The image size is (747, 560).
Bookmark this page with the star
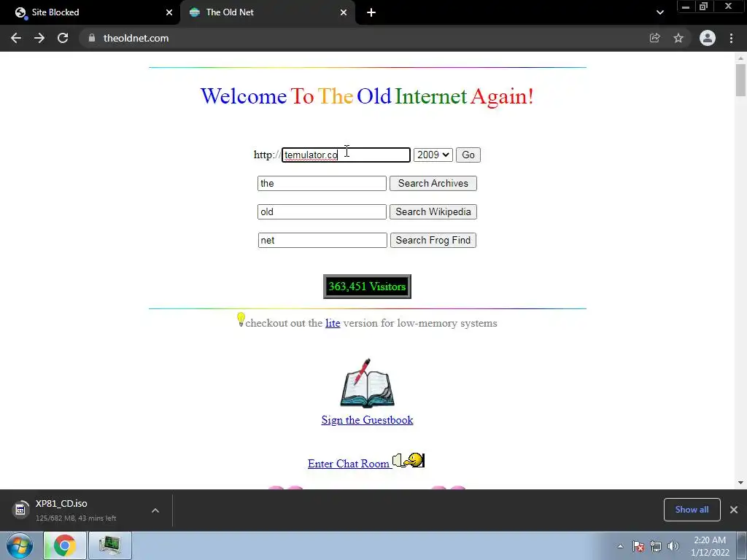coord(678,38)
